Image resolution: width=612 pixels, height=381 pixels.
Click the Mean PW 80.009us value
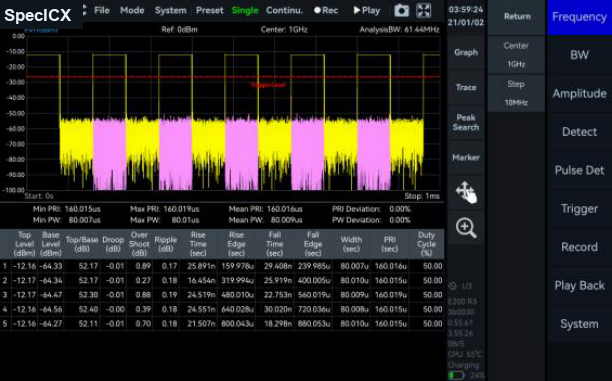tap(286, 220)
